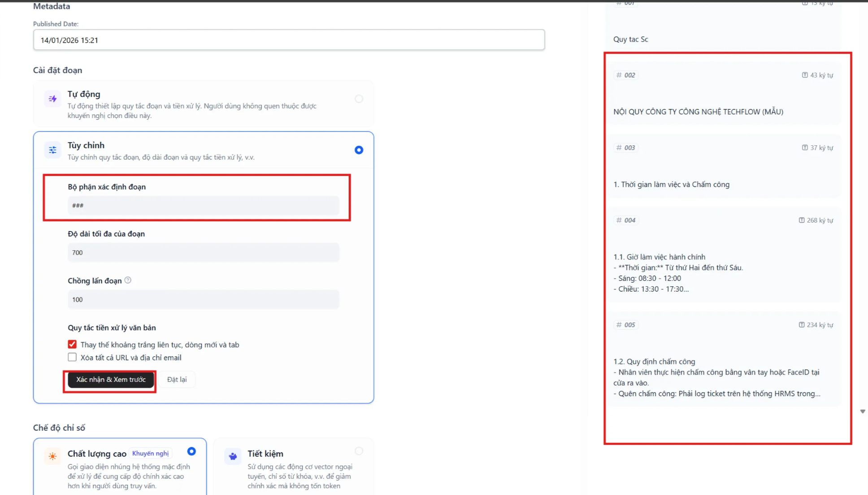This screenshot has height=495, width=868.
Task: Click the Tiết kiệm piggy bank icon
Action: click(233, 456)
